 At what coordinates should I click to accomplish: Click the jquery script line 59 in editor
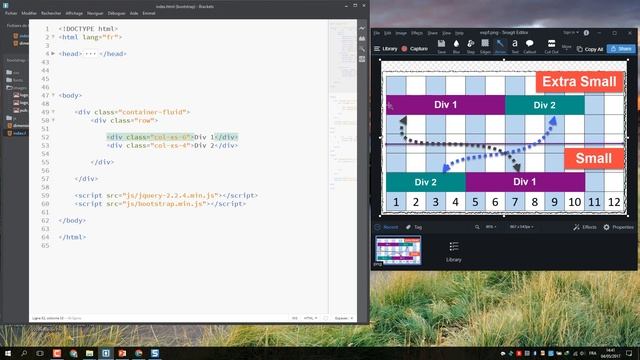[166, 196]
